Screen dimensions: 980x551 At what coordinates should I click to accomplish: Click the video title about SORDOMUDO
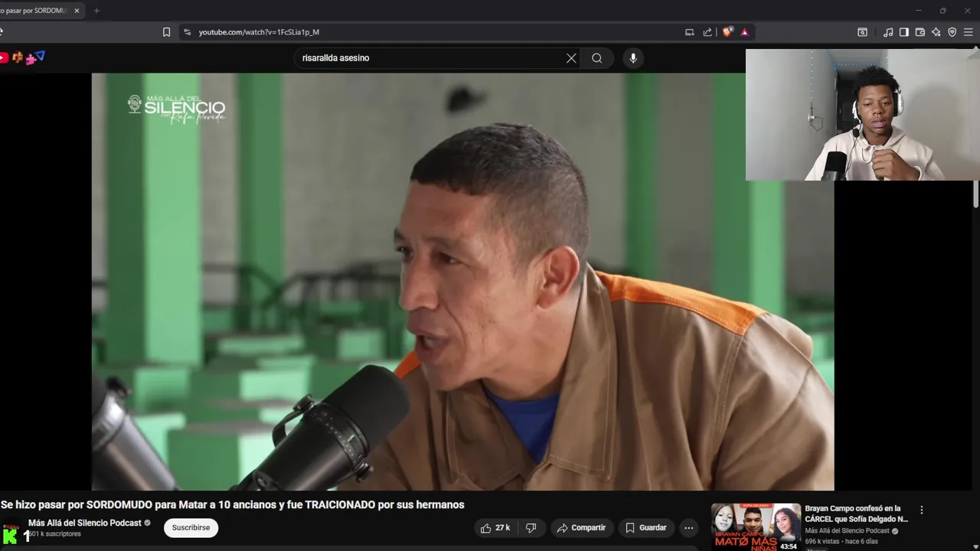[233, 505]
